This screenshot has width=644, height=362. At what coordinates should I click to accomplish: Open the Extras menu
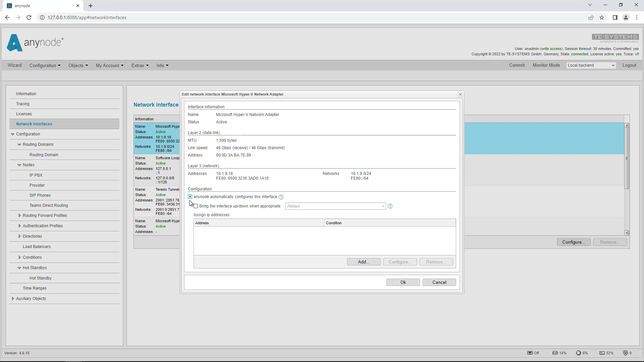(x=140, y=65)
